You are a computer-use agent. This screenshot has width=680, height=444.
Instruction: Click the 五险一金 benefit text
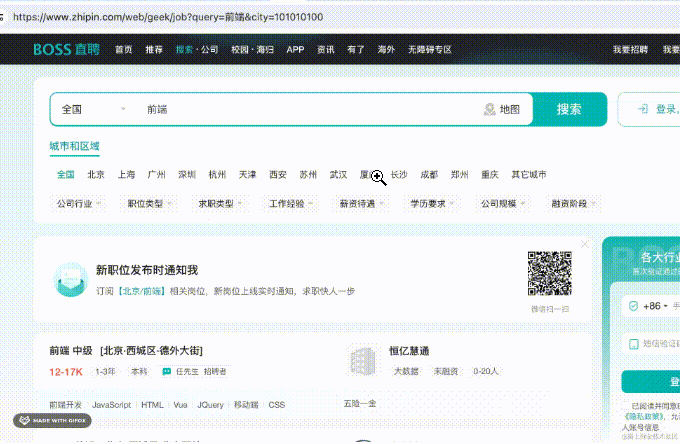(x=360, y=404)
